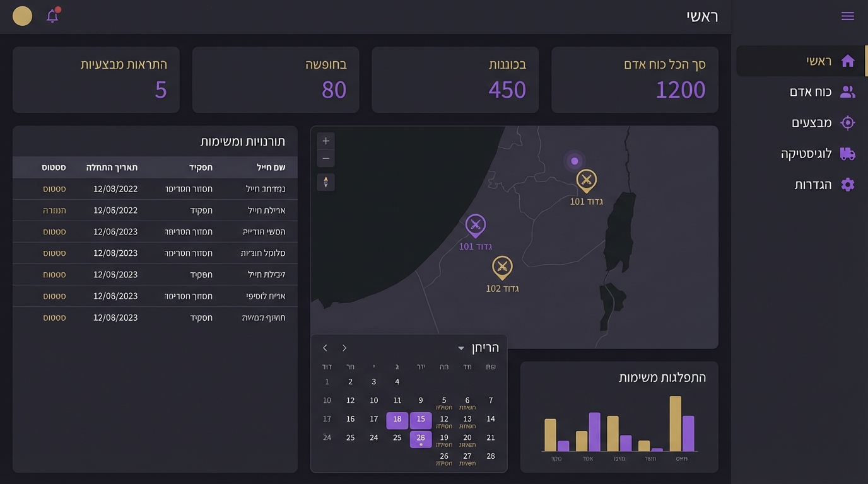This screenshot has width=868, height=484.
Task: Select ראשי in the sidebar
Action: [x=819, y=61]
